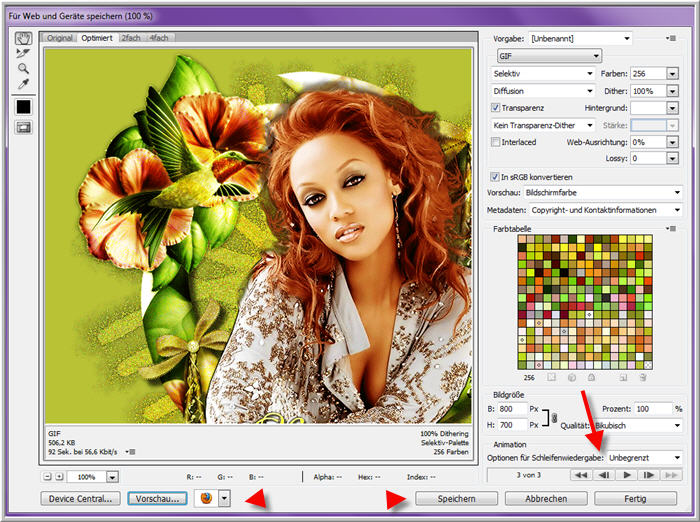Open the Vorschau Bildschirmfarbe dropdown
Image resolution: width=700 pixels, height=522 pixels.
coord(603,192)
